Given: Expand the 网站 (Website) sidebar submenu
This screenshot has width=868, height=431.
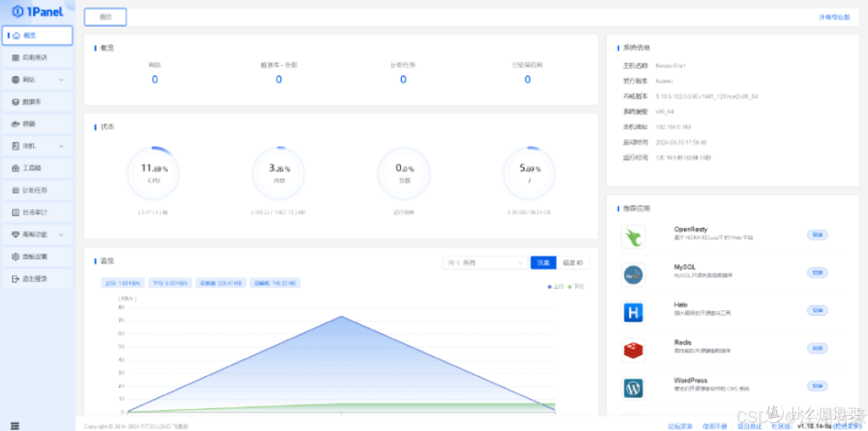Looking at the screenshot, I should (38, 80).
